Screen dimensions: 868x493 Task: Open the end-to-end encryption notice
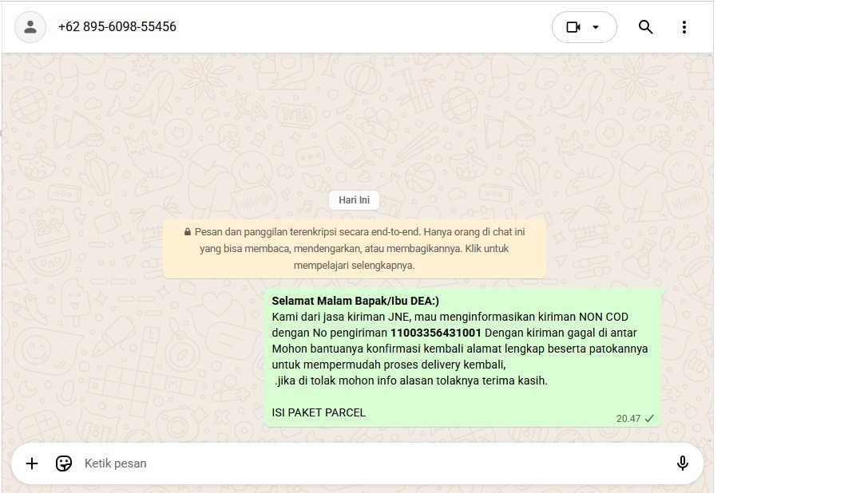pos(355,248)
